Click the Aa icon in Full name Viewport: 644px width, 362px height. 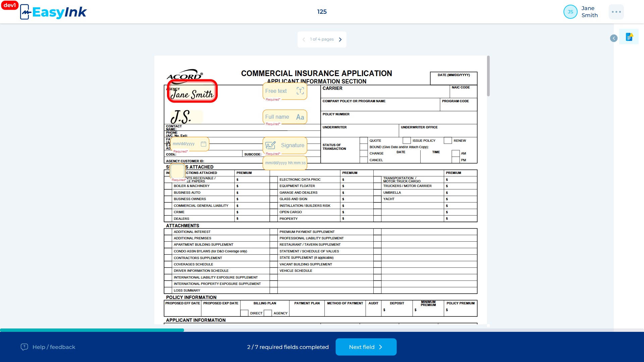pyautogui.click(x=300, y=117)
